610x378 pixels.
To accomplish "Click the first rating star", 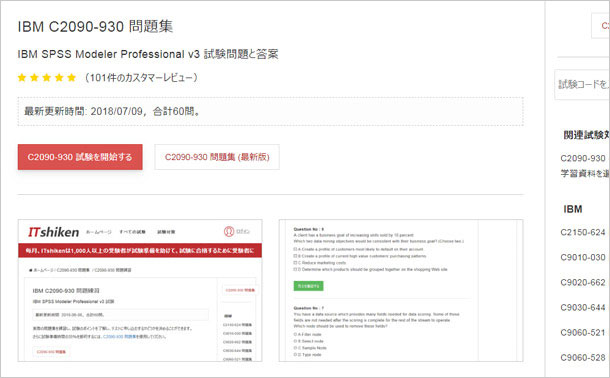I will coord(22,77).
